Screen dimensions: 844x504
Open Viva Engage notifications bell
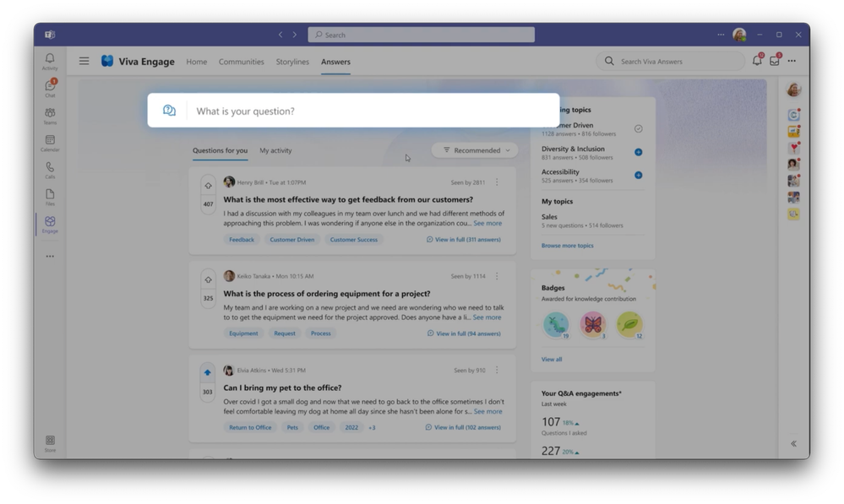[x=757, y=61]
